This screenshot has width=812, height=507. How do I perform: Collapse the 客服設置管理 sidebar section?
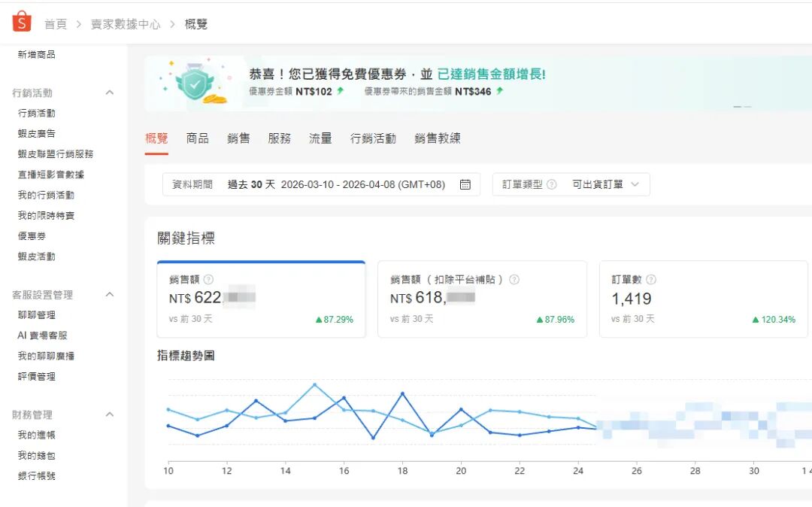coord(110,294)
